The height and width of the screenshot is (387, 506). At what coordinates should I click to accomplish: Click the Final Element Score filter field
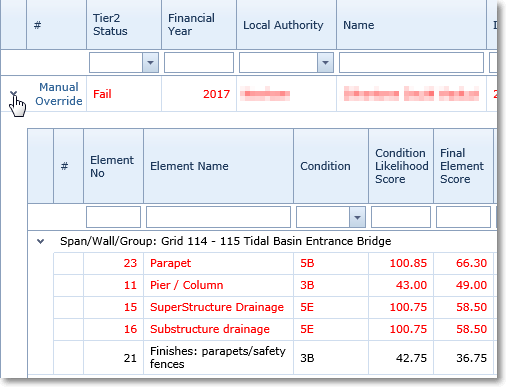point(463,217)
